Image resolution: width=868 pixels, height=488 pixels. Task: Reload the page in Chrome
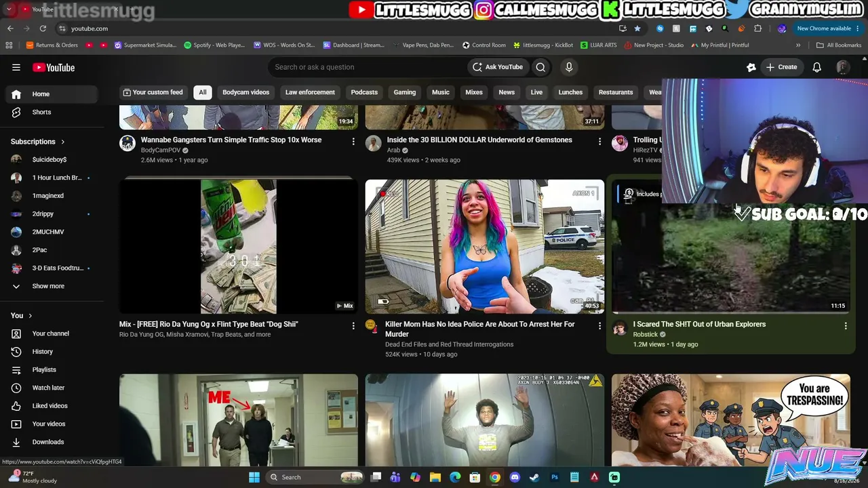43,28
